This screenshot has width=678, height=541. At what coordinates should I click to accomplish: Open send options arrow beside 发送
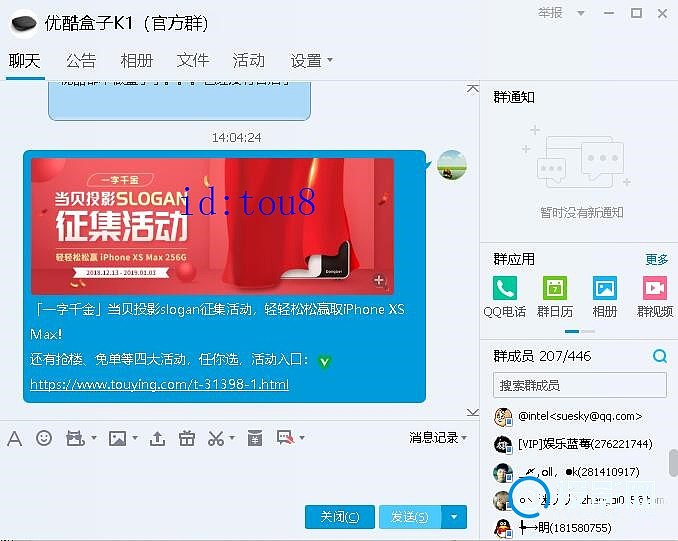(x=454, y=517)
